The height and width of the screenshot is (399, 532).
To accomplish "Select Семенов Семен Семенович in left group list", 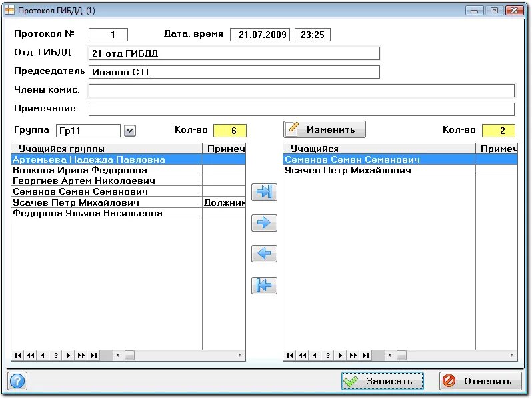I will (x=129, y=191).
